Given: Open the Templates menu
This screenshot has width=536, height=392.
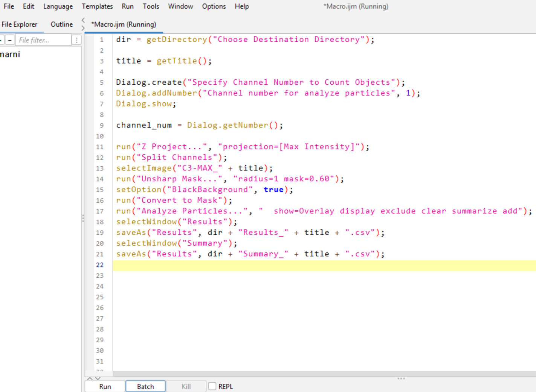Looking at the screenshot, I should [97, 6].
